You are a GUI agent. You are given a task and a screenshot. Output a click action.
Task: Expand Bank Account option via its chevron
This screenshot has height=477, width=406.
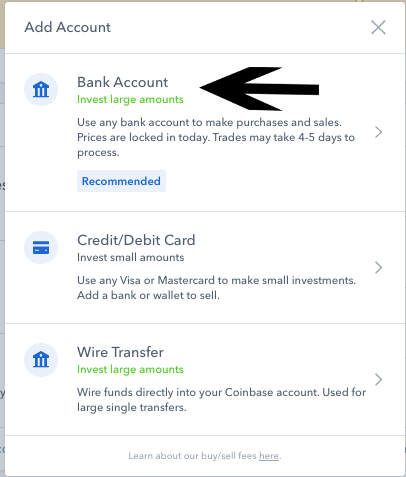(378, 132)
